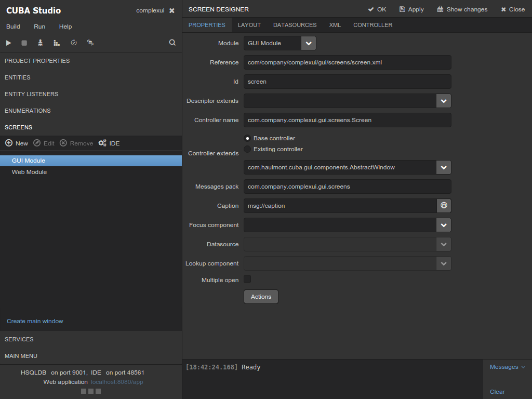
Task: Click the brush-shaped clean icon
Action: tap(41, 43)
